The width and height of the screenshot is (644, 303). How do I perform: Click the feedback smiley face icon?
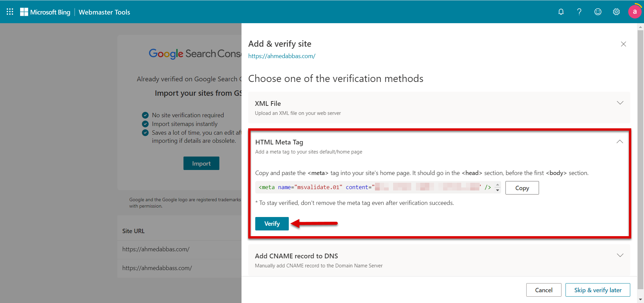598,12
